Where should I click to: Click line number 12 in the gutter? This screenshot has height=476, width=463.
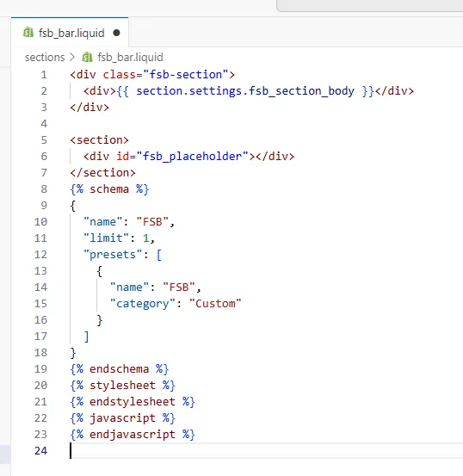point(40,255)
